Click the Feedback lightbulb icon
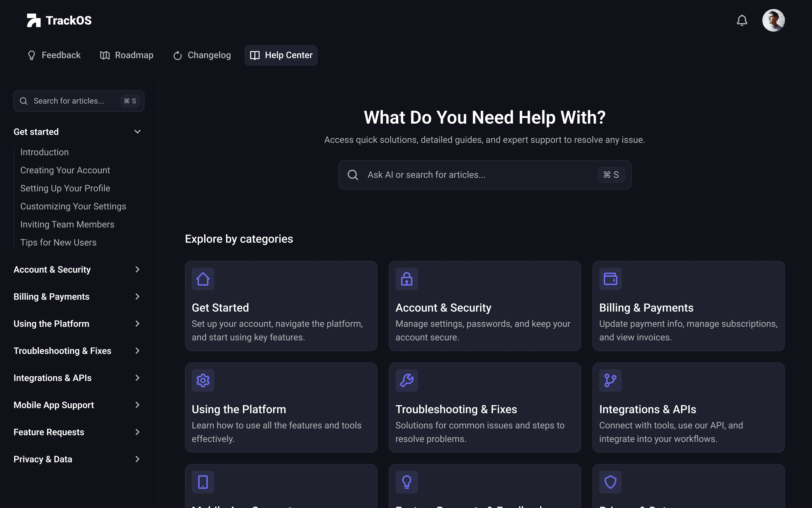Viewport: 812px width, 508px height. coord(32,55)
